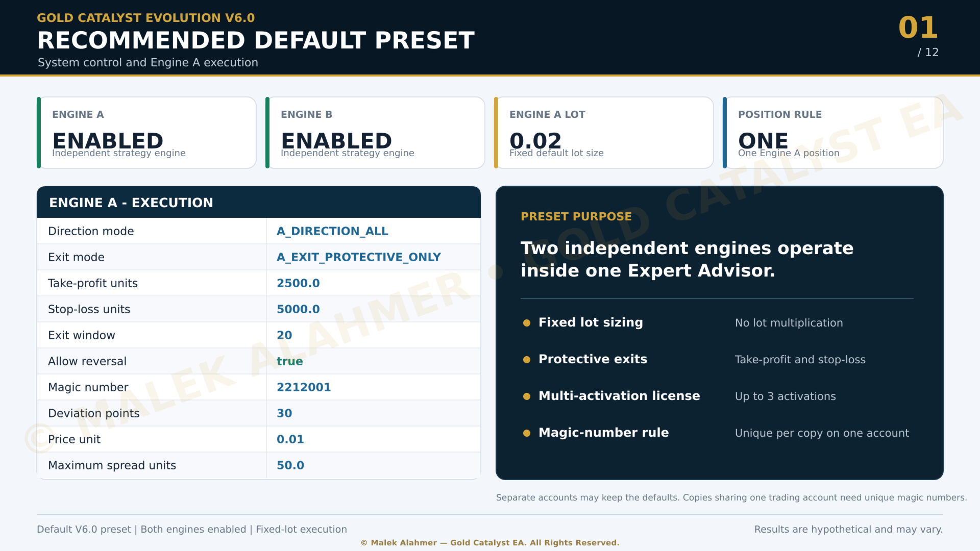Click the Engine B ENABLED status card

coord(375,133)
